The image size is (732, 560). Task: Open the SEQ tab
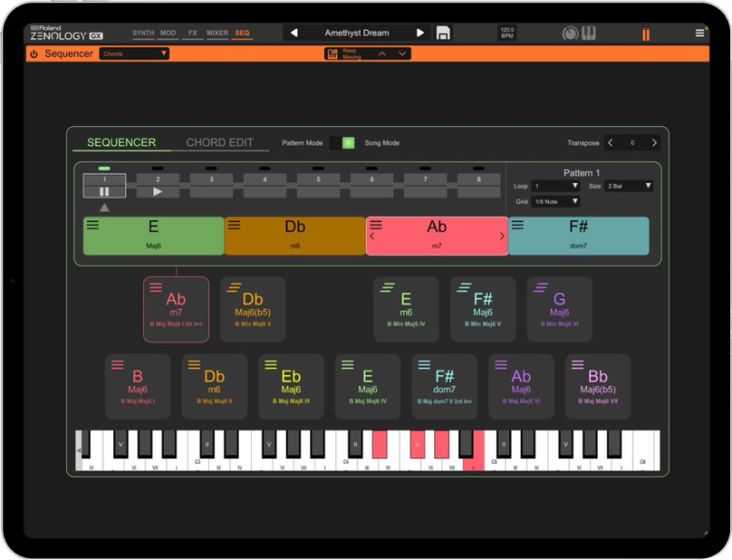243,34
